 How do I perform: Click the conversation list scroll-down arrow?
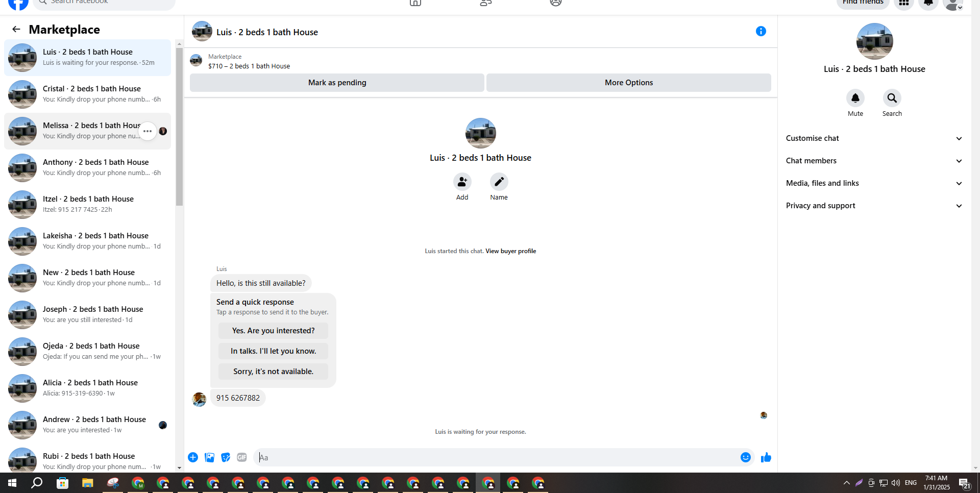179,467
